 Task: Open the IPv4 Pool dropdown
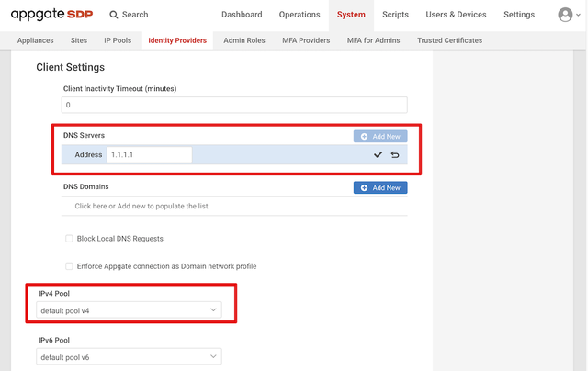pos(129,311)
